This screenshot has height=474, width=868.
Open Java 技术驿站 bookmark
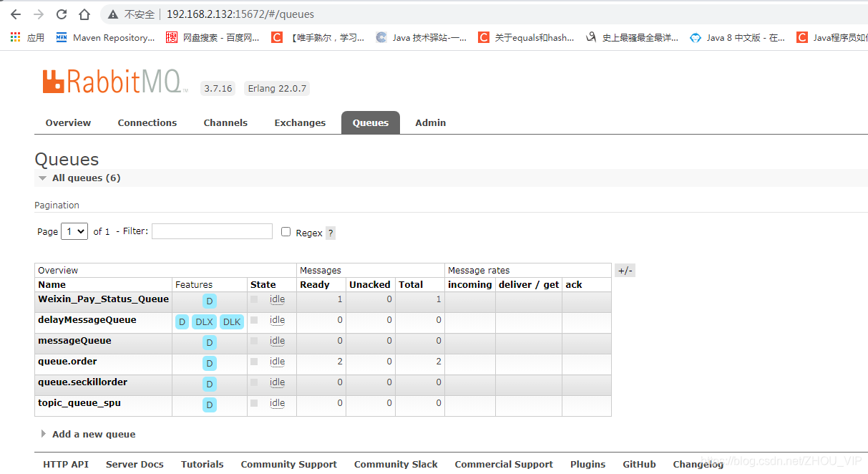click(421, 37)
